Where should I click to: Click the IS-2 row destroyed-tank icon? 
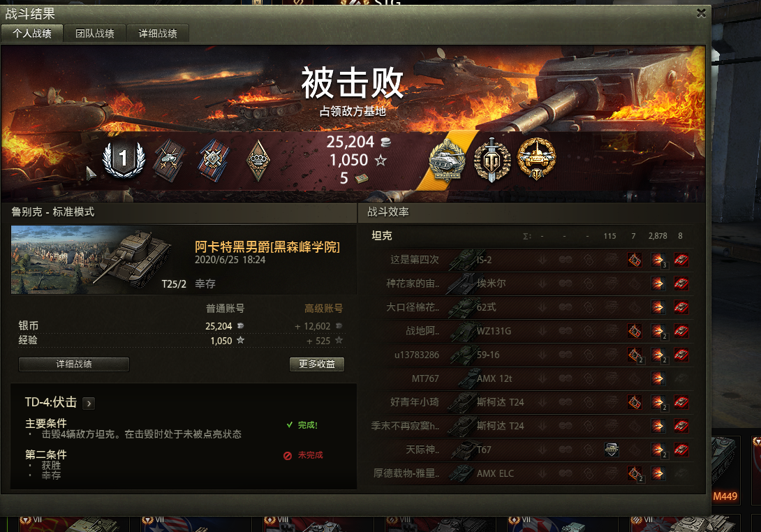[x=681, y=260]
